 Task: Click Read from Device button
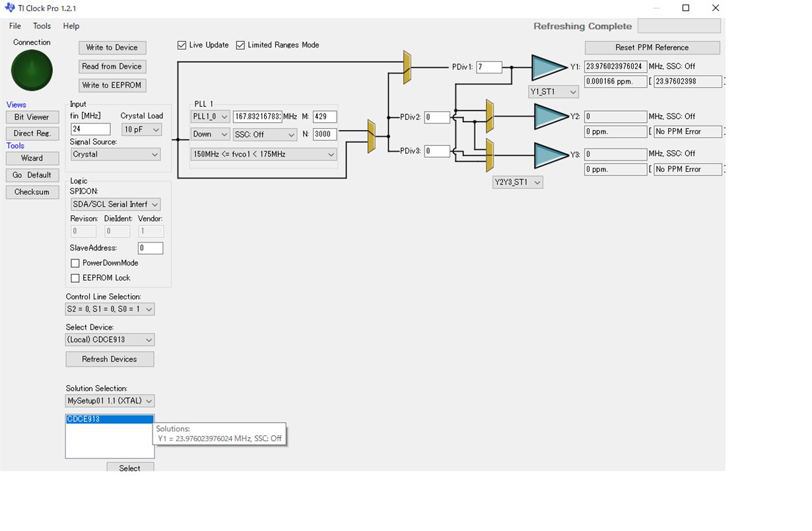pos(112,67)
